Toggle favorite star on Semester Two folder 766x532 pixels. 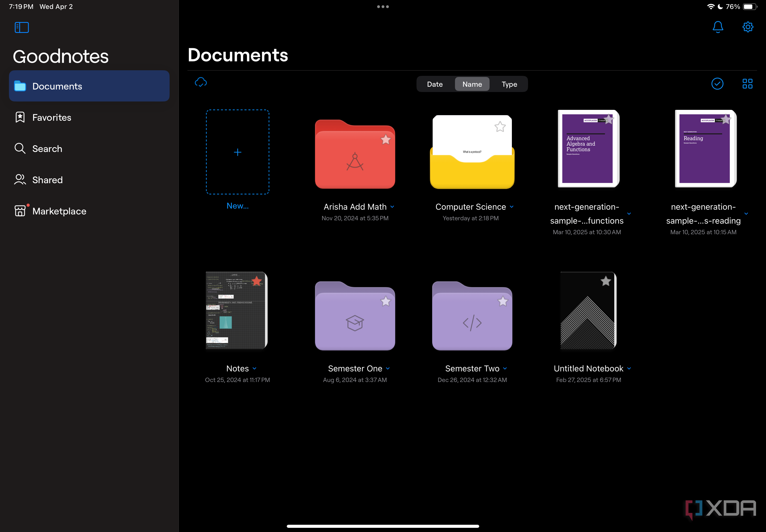click(x=503, y=301)
